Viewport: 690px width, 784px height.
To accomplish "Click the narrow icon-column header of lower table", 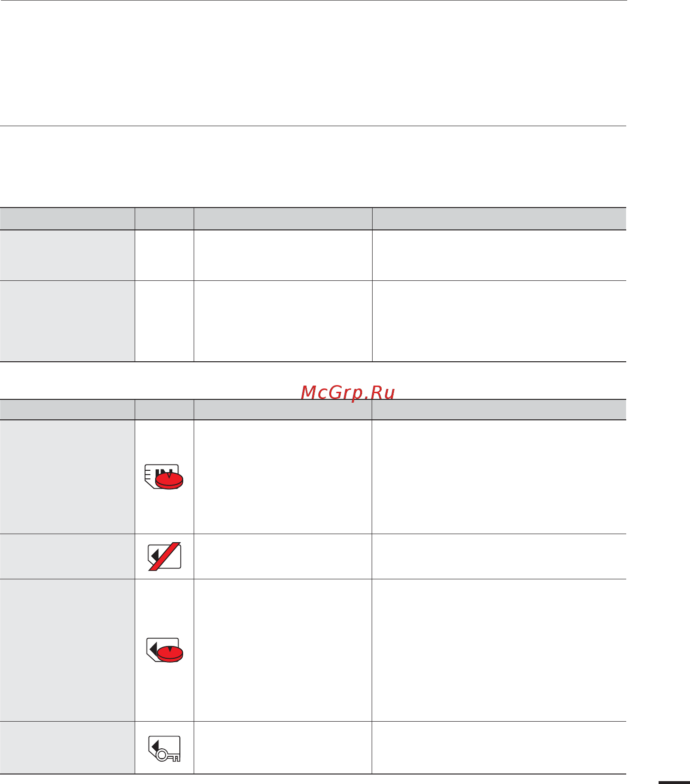I will point(164,410).
